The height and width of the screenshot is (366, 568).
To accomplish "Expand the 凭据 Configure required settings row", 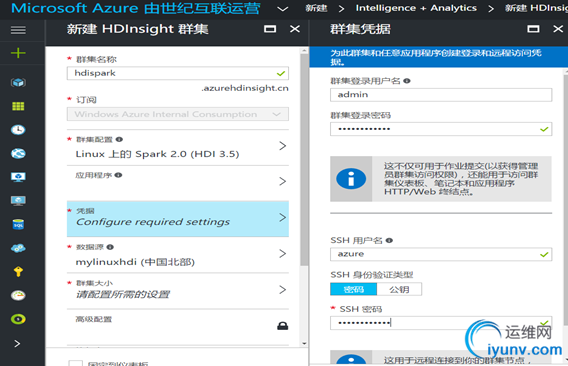I will click(x=178, y=219).
